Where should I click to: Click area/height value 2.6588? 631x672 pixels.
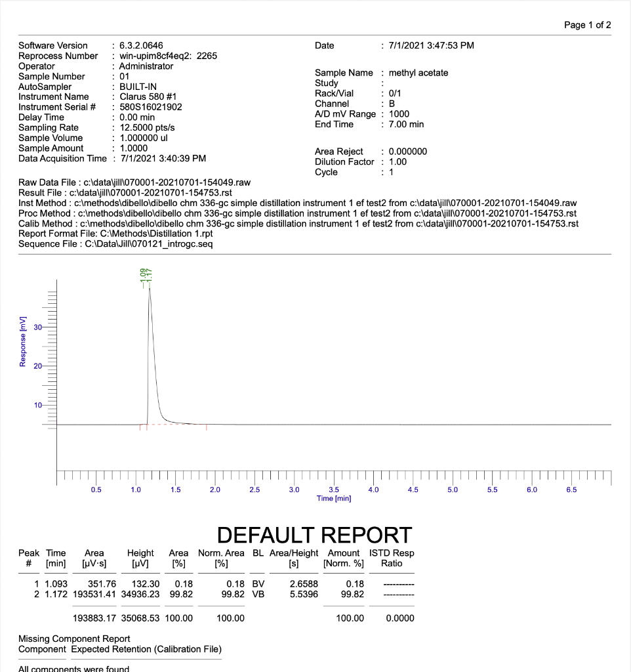(x=304, y=584)
